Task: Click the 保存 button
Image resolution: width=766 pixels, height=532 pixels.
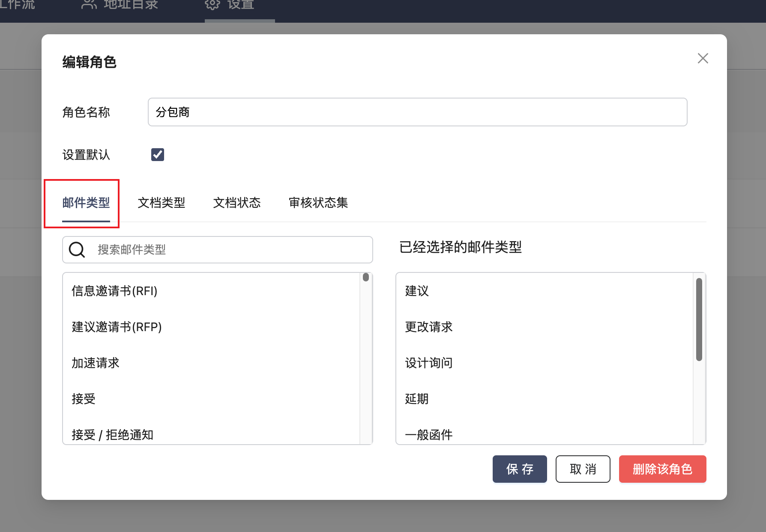Action: pyautogui.click(x=520, y=469)
